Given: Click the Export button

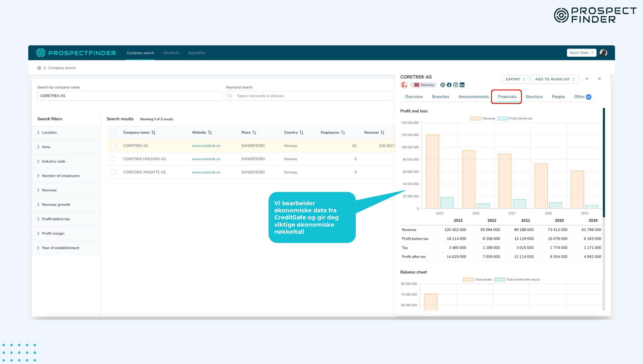Looking at the screenshot, I should point(515,79).
